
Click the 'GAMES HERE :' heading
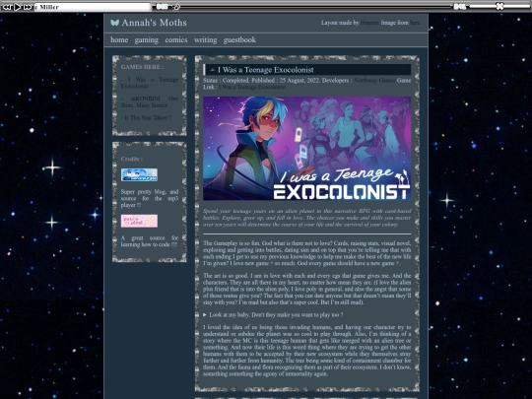point(142,67)
